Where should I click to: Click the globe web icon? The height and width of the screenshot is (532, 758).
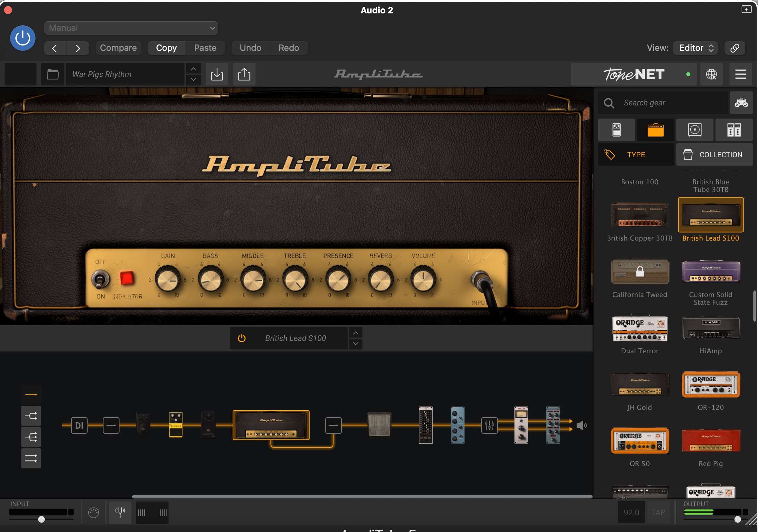point(711,74)
